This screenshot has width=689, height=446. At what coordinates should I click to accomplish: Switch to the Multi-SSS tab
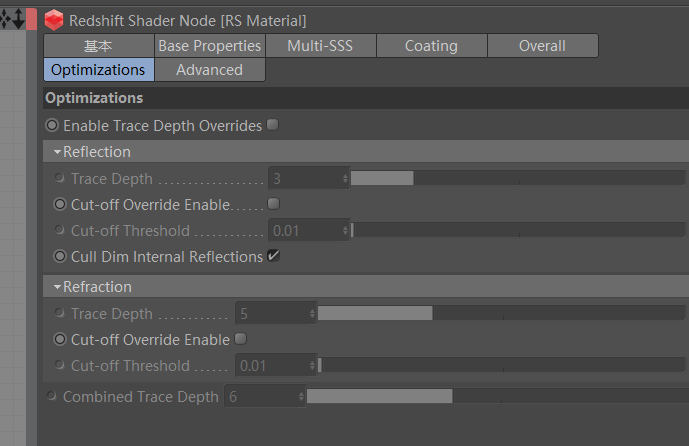(x=319, y=46)
